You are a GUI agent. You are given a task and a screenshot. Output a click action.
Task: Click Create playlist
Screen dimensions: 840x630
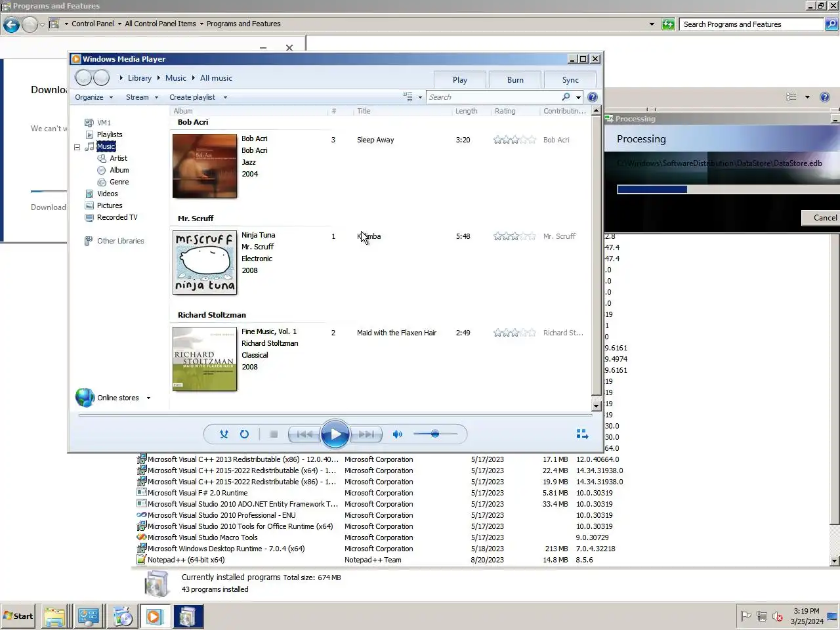click(x=192, y=97)
